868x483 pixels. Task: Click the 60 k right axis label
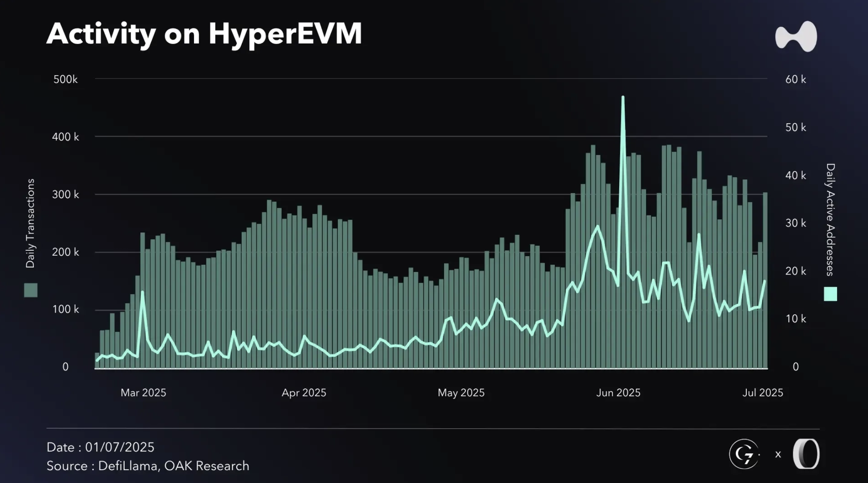tap(796, 79)
